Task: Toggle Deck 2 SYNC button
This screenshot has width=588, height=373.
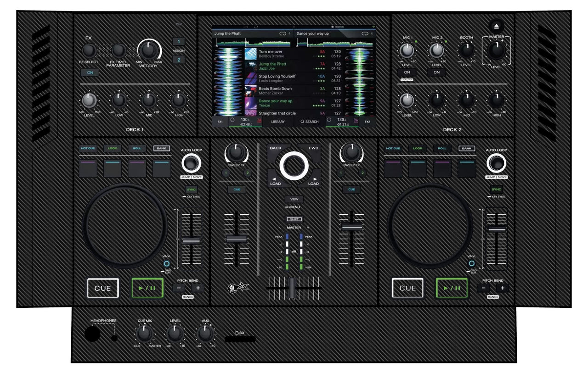Action: 496,189
